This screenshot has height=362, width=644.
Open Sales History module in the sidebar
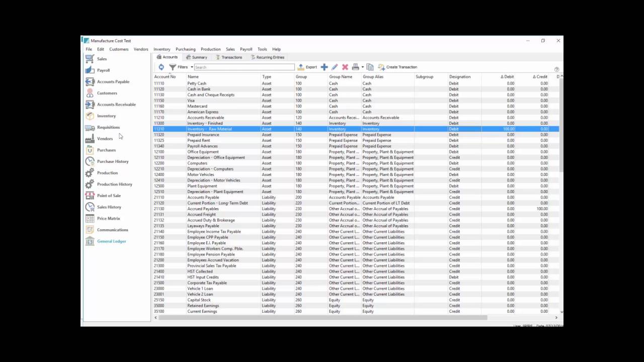tap(109, 207)
